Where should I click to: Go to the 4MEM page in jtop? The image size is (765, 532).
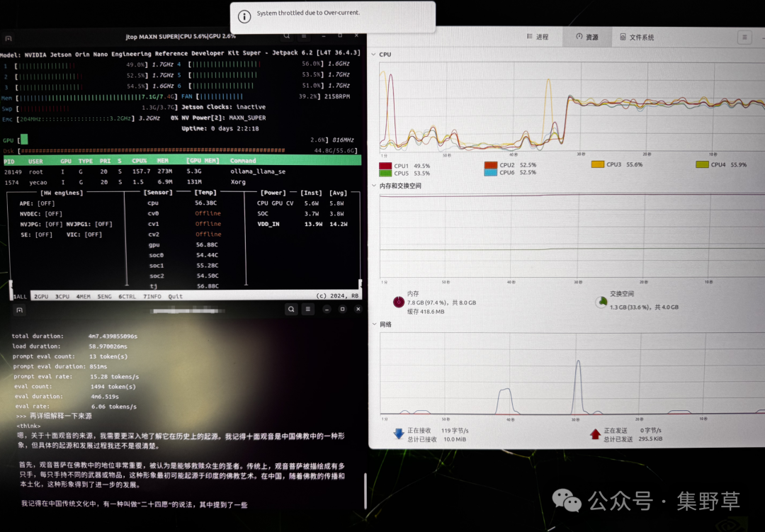pyautogui.click(x=84, y=296)
